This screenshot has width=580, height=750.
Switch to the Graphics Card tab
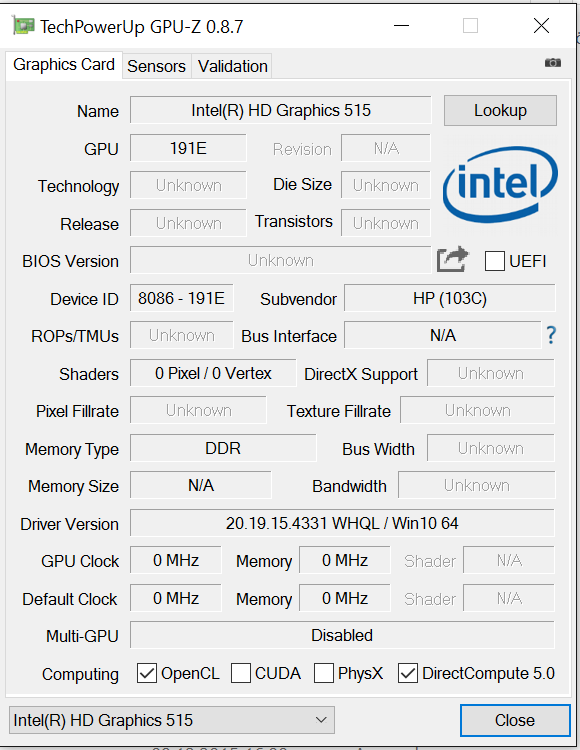coord(64,65)
